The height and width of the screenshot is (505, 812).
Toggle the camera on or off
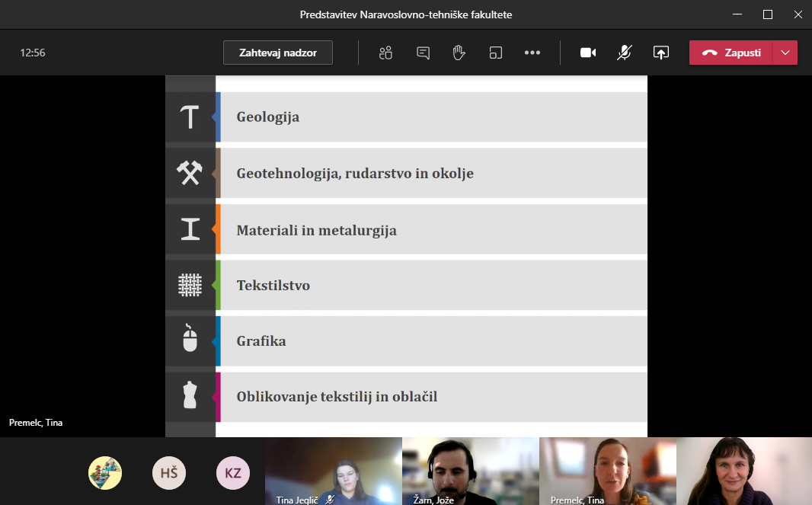588,53
